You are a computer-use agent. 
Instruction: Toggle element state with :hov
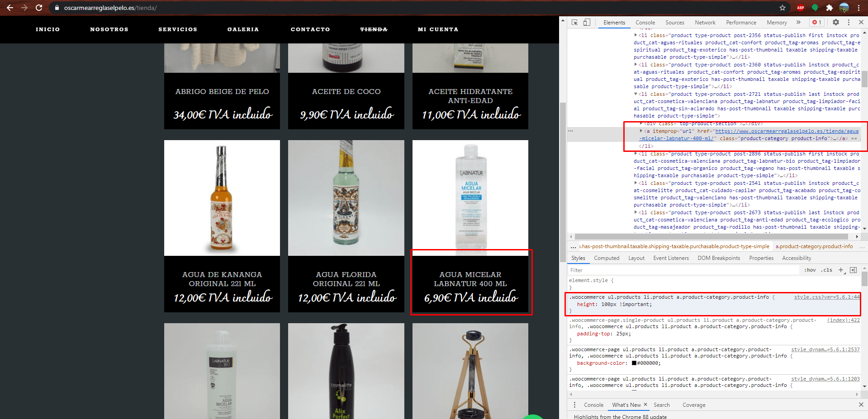810,270
